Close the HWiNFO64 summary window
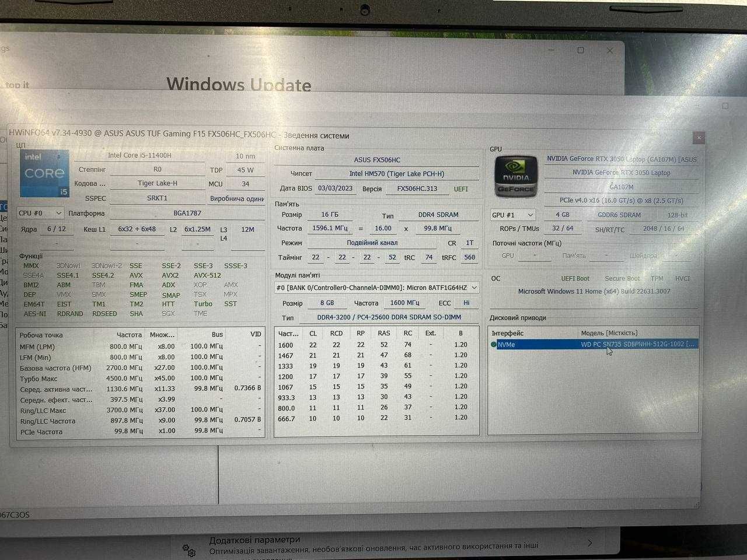The height and width of the screenshot is (560, 747). point(699,138)
